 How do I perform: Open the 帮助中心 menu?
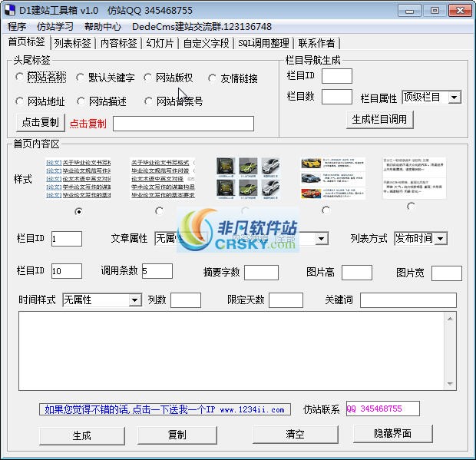click(103, 27)
